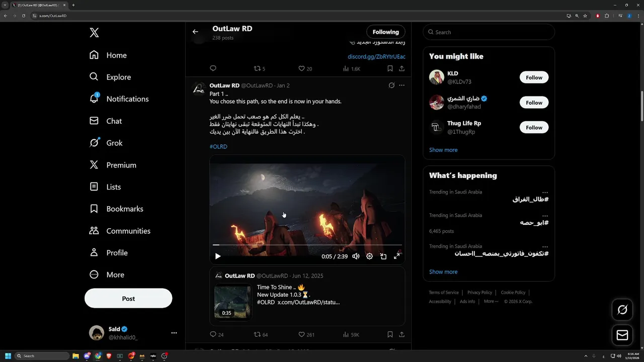This screenshot has width=644, height=362.
Task: Enter fullscreen for the video
Action: [396, 256]
